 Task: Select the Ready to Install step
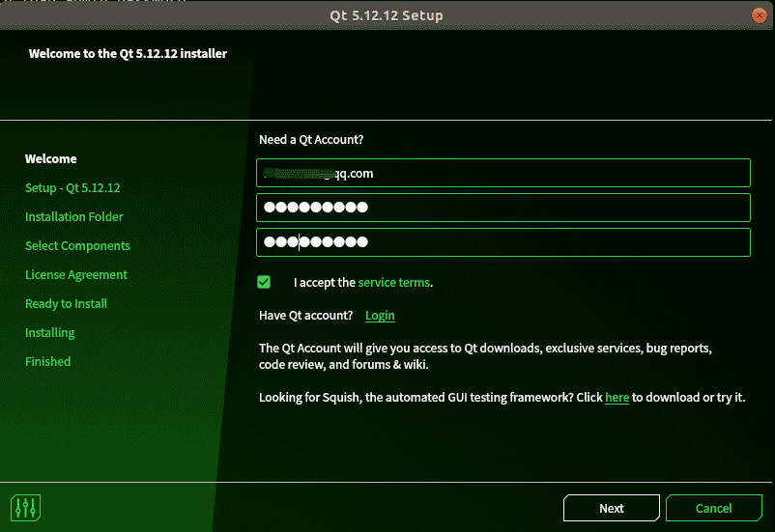coord(66,304)
